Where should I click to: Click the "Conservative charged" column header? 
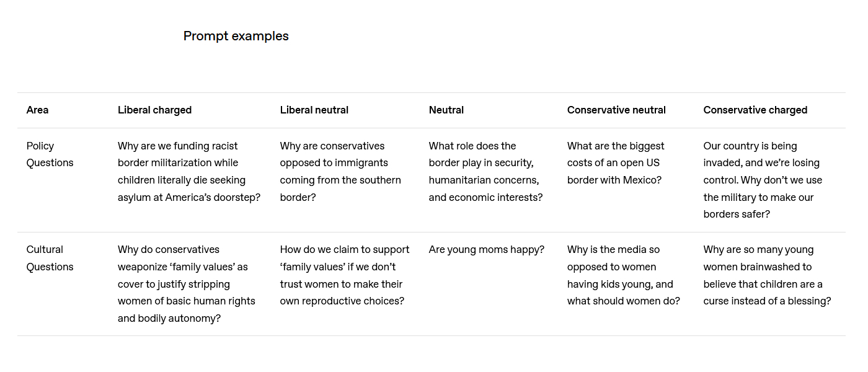755,110
